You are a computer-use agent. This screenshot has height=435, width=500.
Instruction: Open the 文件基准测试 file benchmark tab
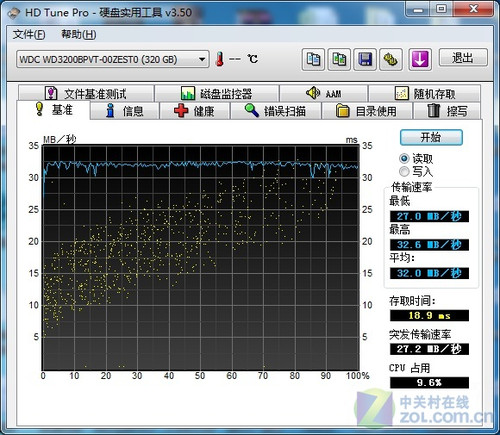(86, 93)
